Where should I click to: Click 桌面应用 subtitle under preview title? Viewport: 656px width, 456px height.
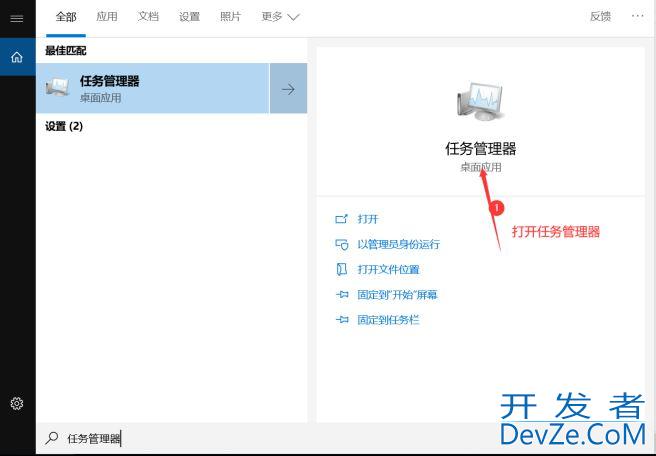(481, 167)
